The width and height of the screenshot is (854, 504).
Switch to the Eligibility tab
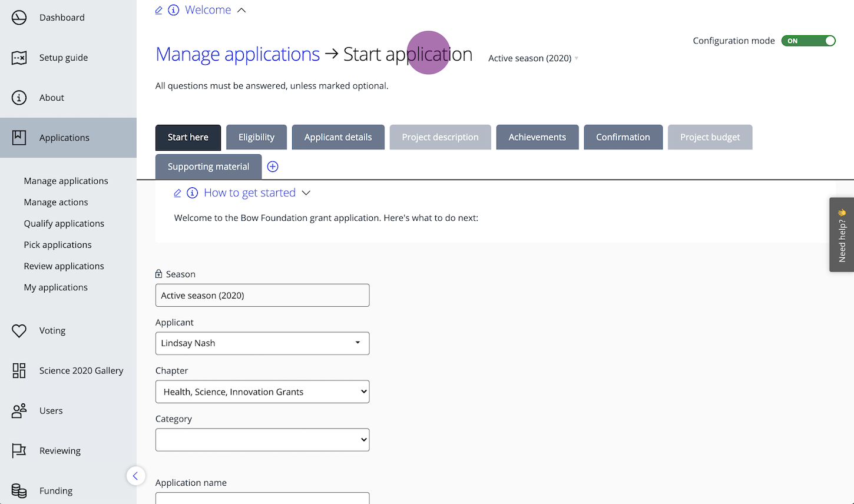point(256,137)
